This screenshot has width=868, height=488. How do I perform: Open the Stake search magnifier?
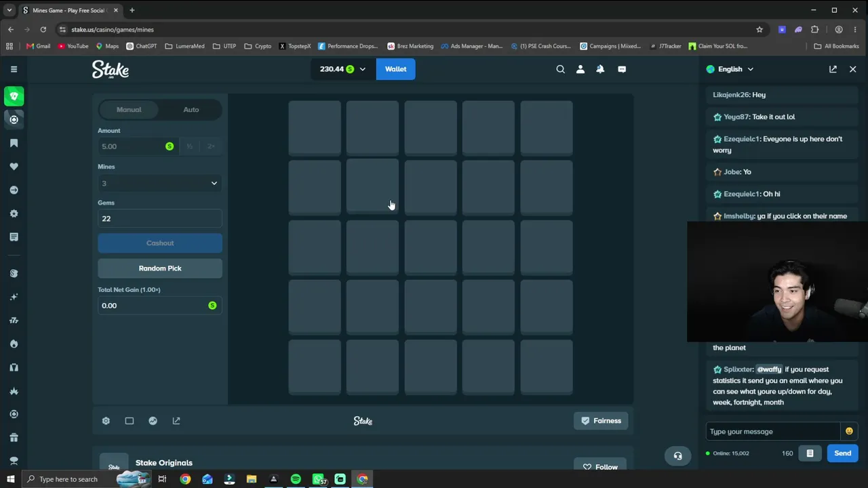[x=560, y=69]
